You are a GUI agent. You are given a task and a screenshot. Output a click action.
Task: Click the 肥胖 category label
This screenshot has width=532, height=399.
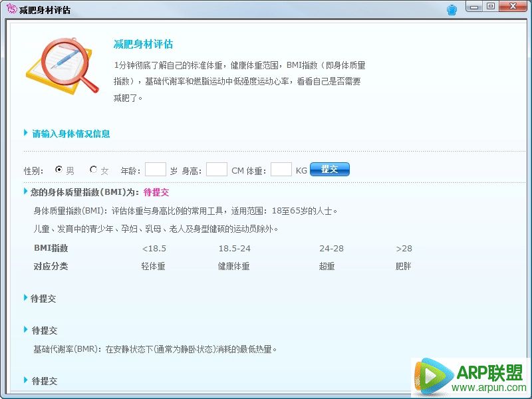[x=404, y=267]
